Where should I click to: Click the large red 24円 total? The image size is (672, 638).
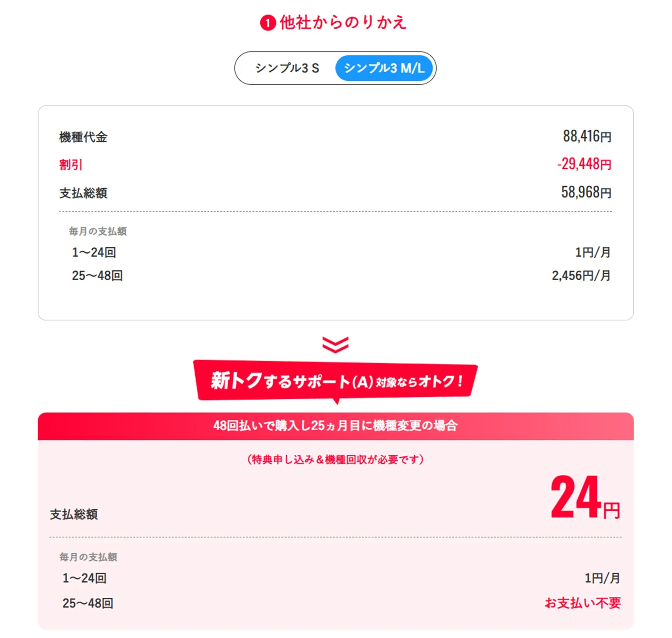[584, 497]
